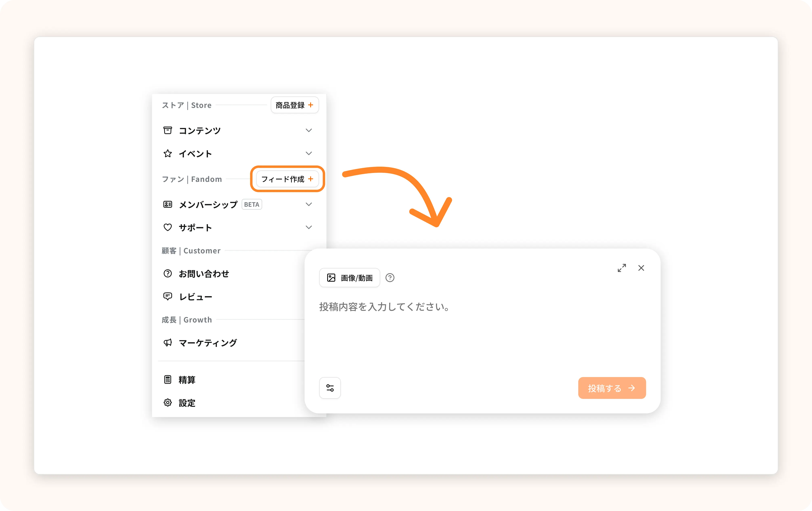
Task: Click the サポート heart icon
Action: coord(168,227)
